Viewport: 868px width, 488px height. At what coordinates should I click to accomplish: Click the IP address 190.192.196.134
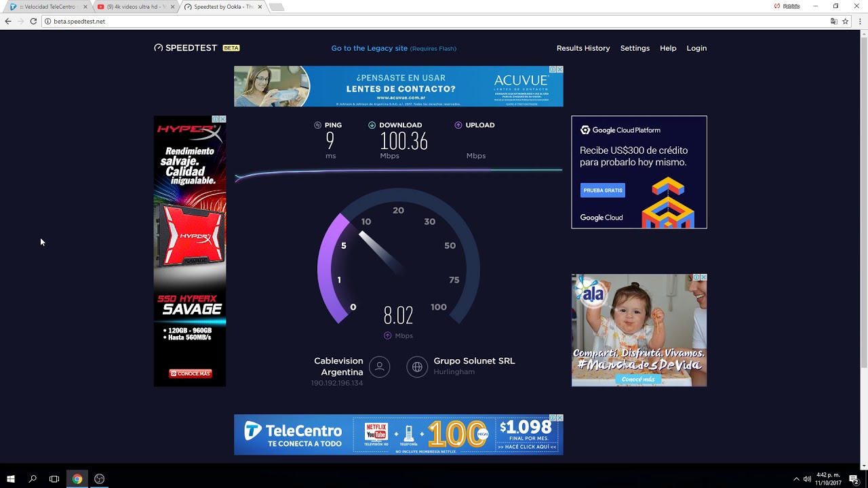[x=337, y=383]
